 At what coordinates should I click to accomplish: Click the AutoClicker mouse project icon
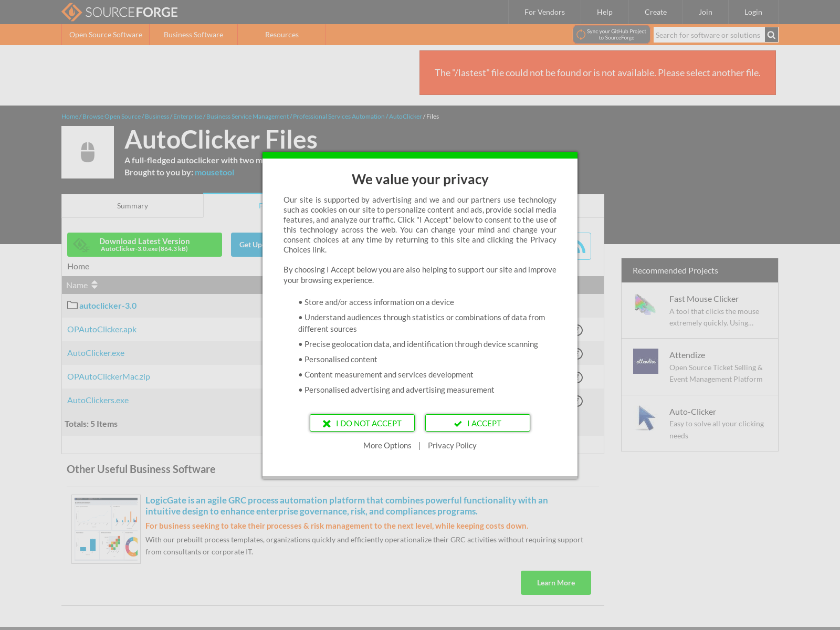pyautogui.click(x=88, y=152)
